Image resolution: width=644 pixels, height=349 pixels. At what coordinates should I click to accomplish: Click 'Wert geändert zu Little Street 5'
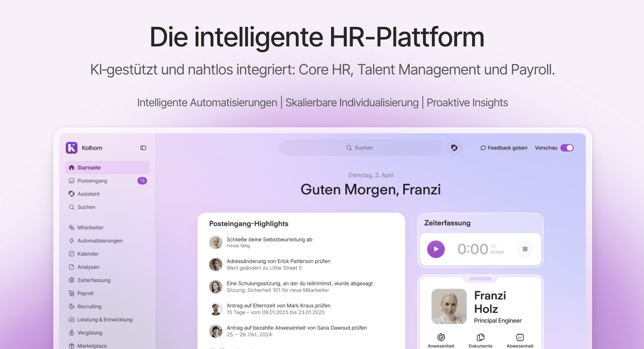(x=264, y=268)
